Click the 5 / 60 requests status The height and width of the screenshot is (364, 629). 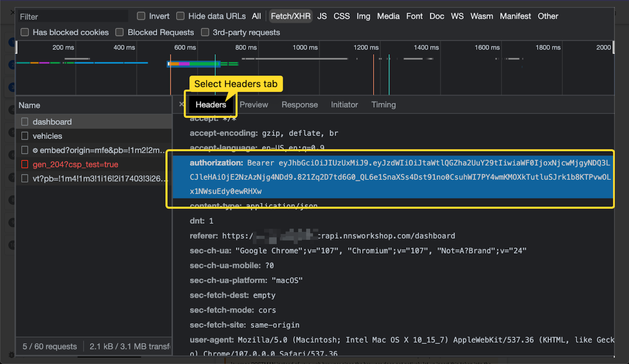click(50, 346)
